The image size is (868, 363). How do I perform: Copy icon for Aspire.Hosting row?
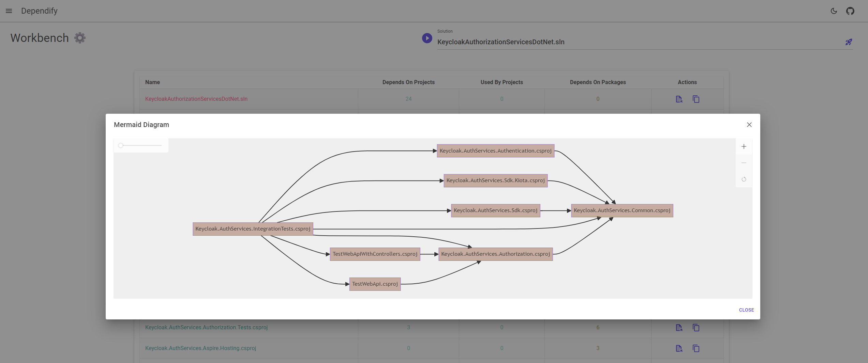click(696, 348)
